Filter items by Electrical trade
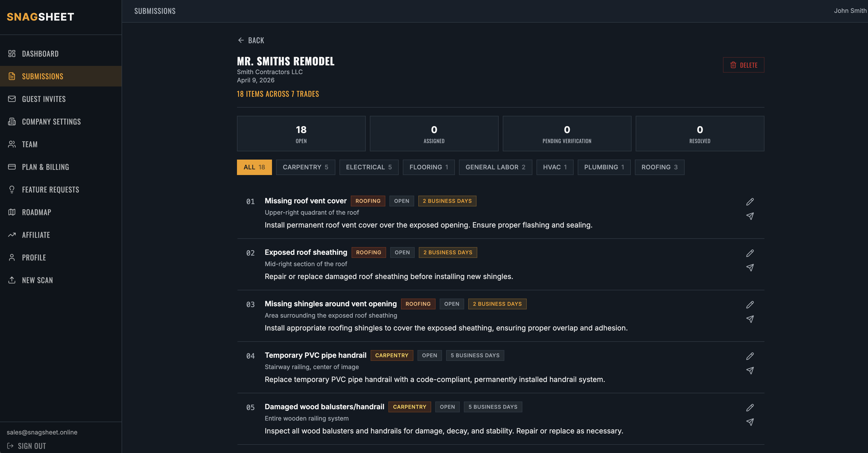868x453 pixels. pyautogui.click(x=369, y=167)
